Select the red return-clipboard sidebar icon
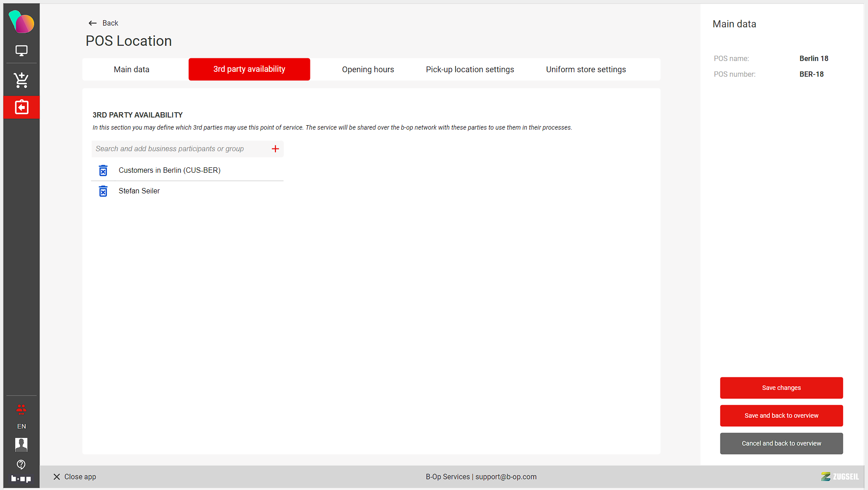This screenshot has width=868, height=490. (x=21, y=107)
